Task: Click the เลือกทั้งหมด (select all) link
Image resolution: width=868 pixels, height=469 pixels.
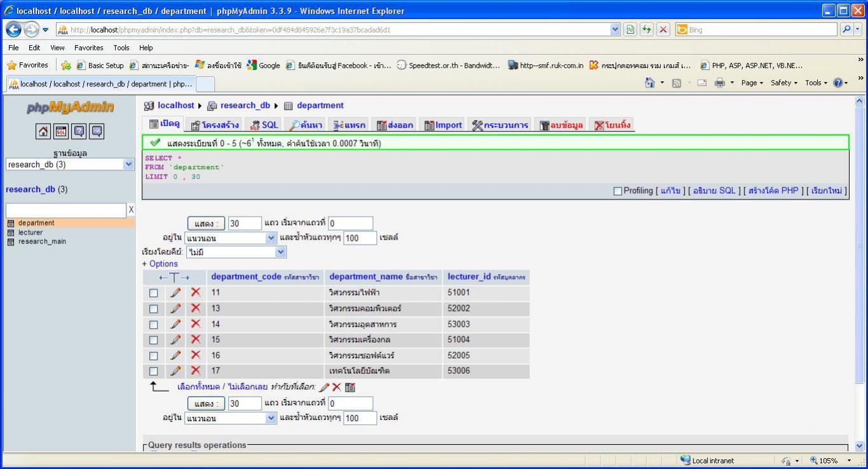Action: click(198, 387)
